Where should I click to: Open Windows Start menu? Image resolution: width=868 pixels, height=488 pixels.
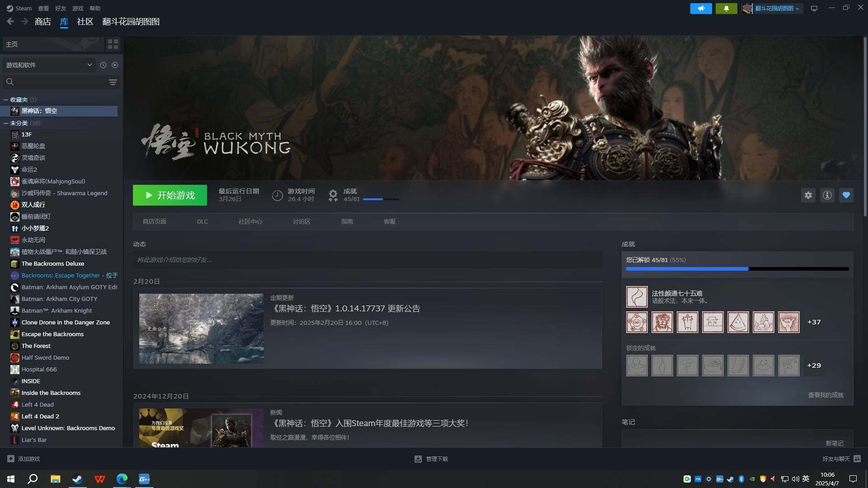pos(11,479)
